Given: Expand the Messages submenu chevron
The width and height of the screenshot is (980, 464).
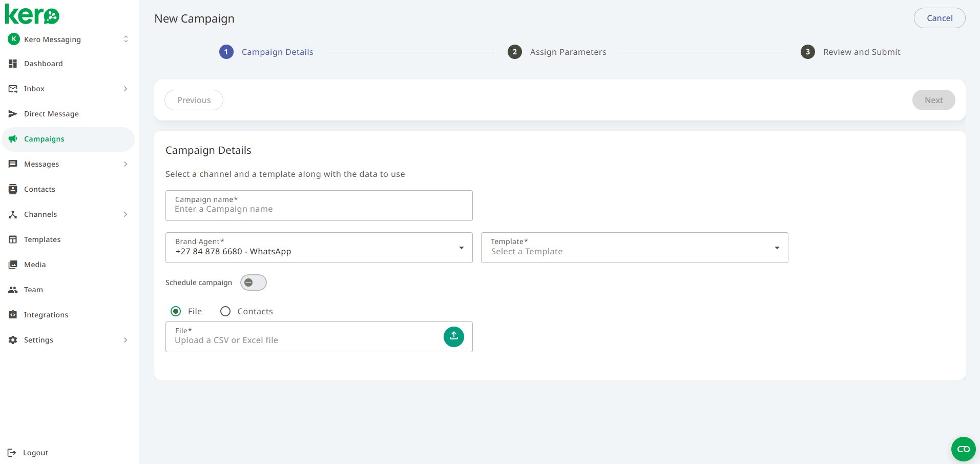Looking at the screenshot, I should coord(126,164).
